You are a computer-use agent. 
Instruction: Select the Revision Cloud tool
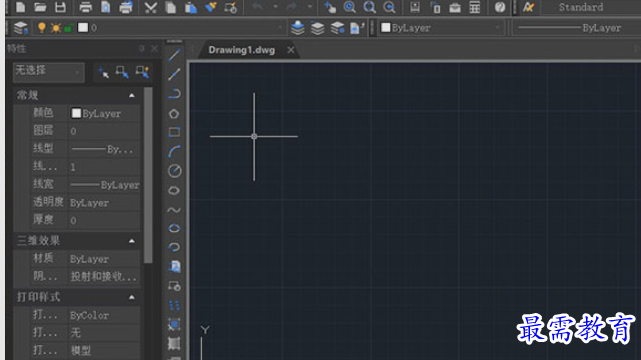click(174, 190)
